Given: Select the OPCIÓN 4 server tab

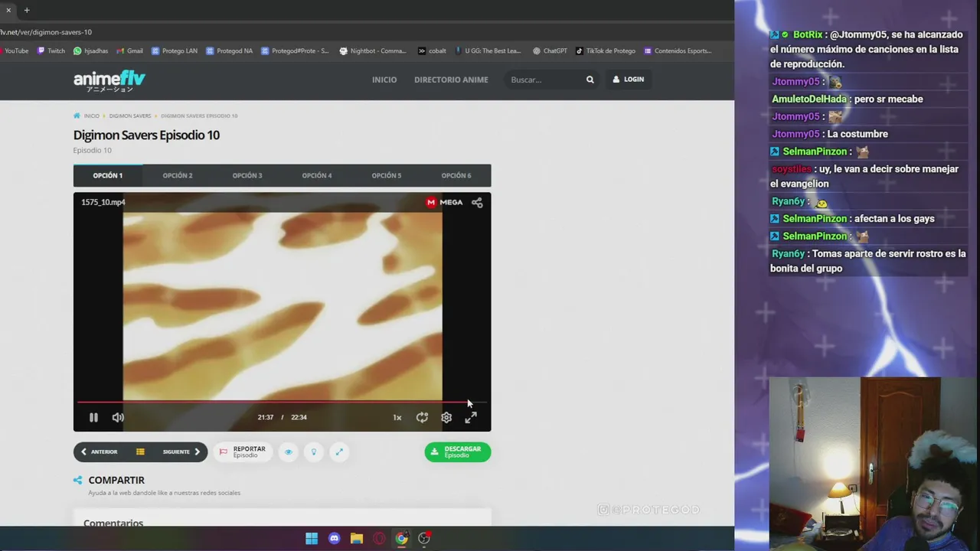Looking at the screenshot, I should click(x=317, y=175).
